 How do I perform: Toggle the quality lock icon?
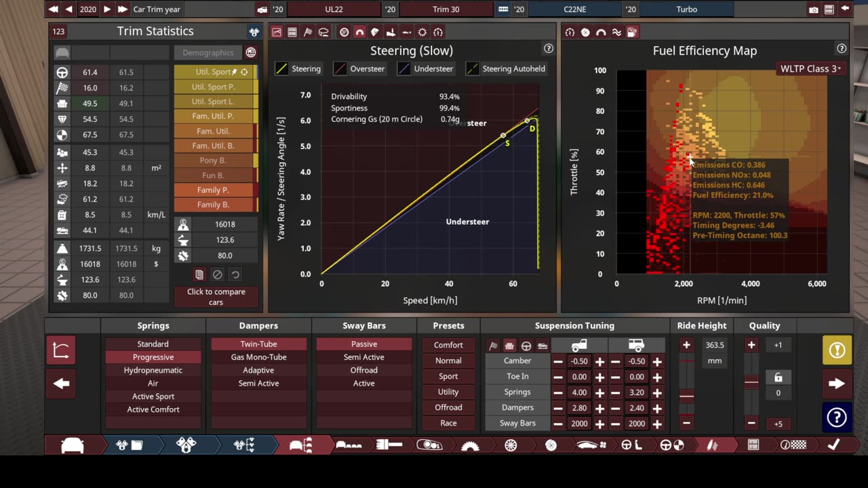778,377
